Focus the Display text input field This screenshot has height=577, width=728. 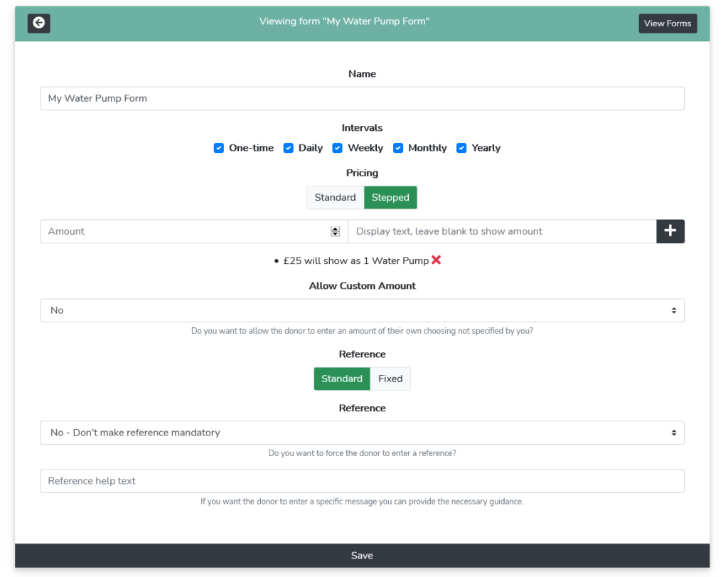pyautogui.click(x=502, y=231)
